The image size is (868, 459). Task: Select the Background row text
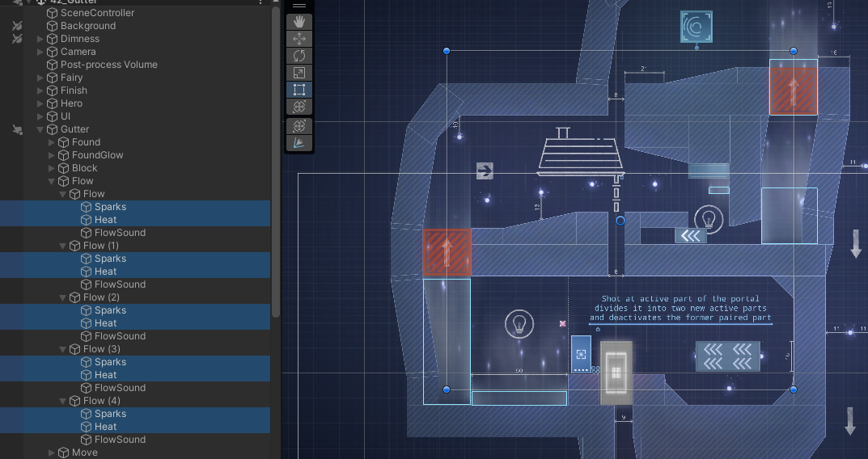88,25
